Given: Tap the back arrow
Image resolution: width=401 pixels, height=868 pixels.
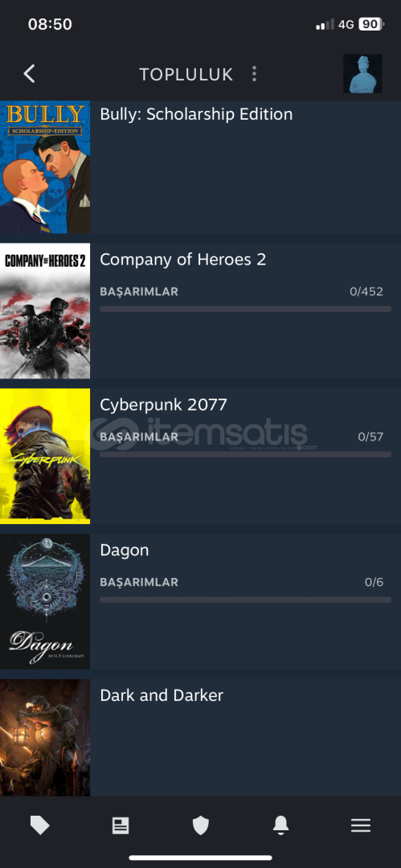Looking at the screenshot, I should (30, 74).
